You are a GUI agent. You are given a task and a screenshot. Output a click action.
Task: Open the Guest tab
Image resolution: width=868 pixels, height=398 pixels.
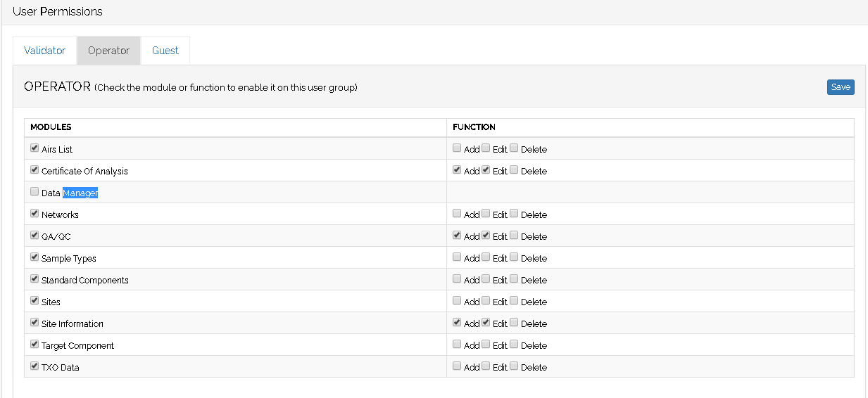tap(165, 51)
